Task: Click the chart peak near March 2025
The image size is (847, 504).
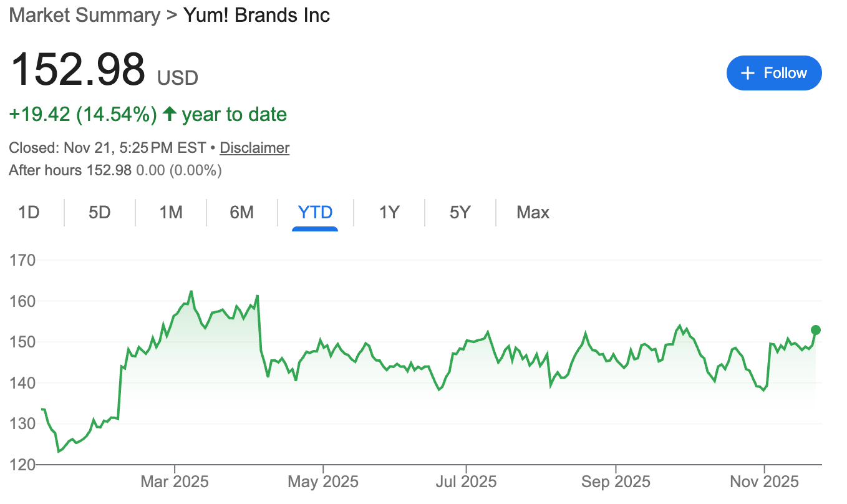Action: tap(191, 291)
